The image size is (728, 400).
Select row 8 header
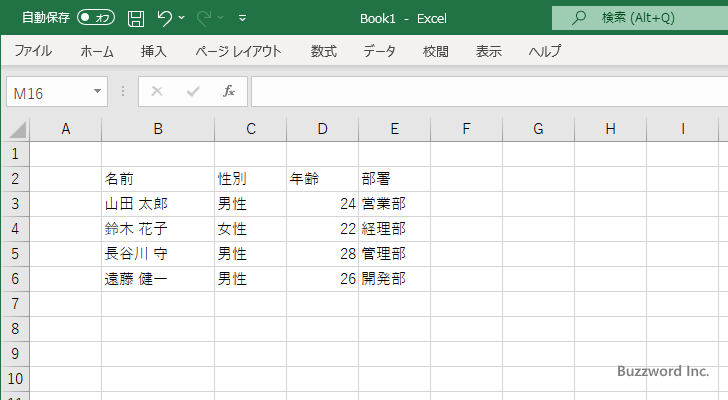(15, 329)
